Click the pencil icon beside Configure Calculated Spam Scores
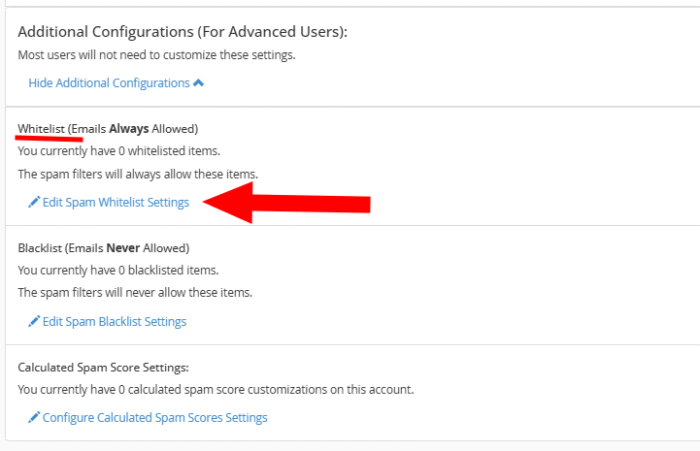 34,418
